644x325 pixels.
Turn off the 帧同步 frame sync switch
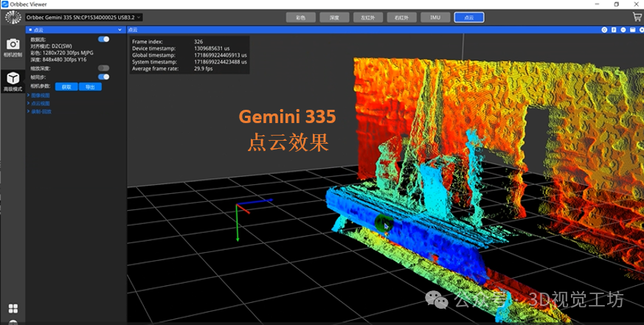103,77
